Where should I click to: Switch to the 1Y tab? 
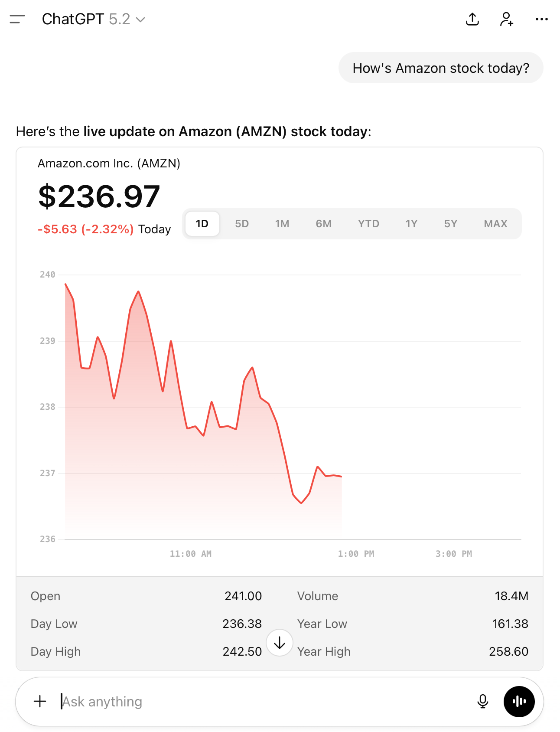411,224
